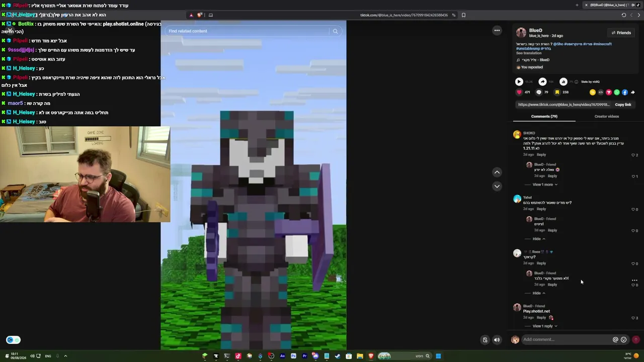Open a new browser tab with plus
Screen dimensions: 644x362
(577, 5)
